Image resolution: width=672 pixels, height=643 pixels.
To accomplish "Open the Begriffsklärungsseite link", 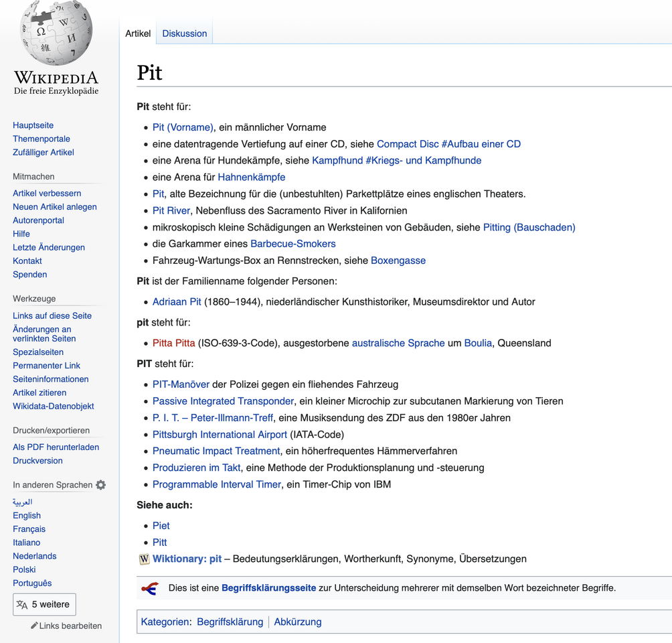I will pos(268,588).
